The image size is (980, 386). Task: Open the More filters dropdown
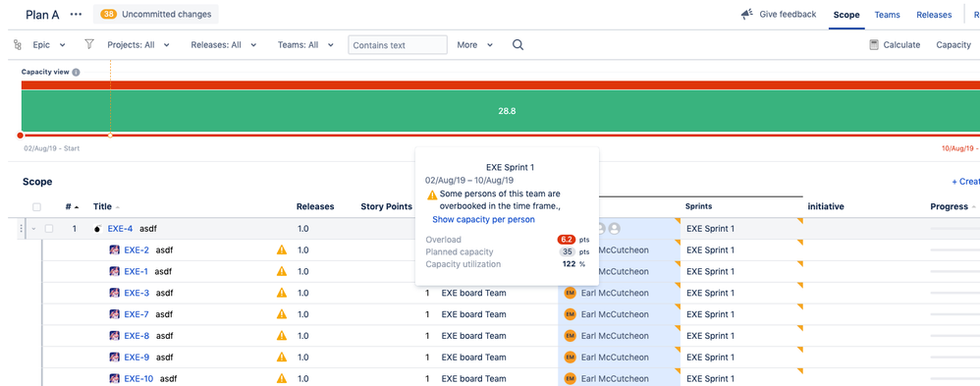pos(474,45)
